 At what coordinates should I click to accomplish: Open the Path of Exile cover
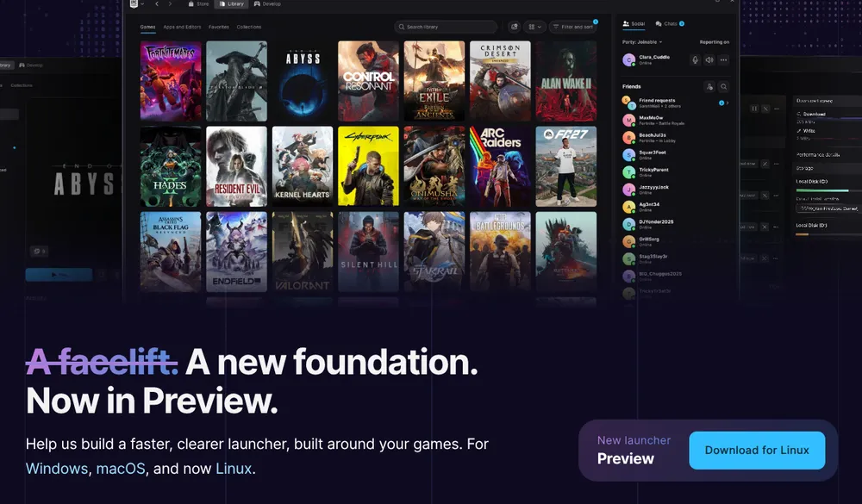coord(434,81)
